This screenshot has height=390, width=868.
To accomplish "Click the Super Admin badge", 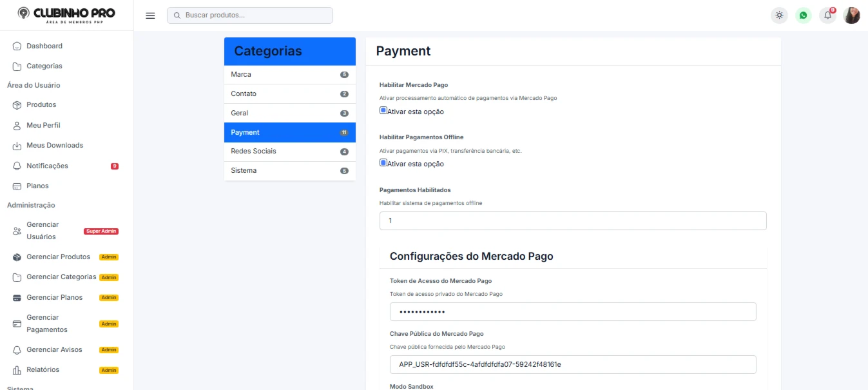I will pos(101,231).
